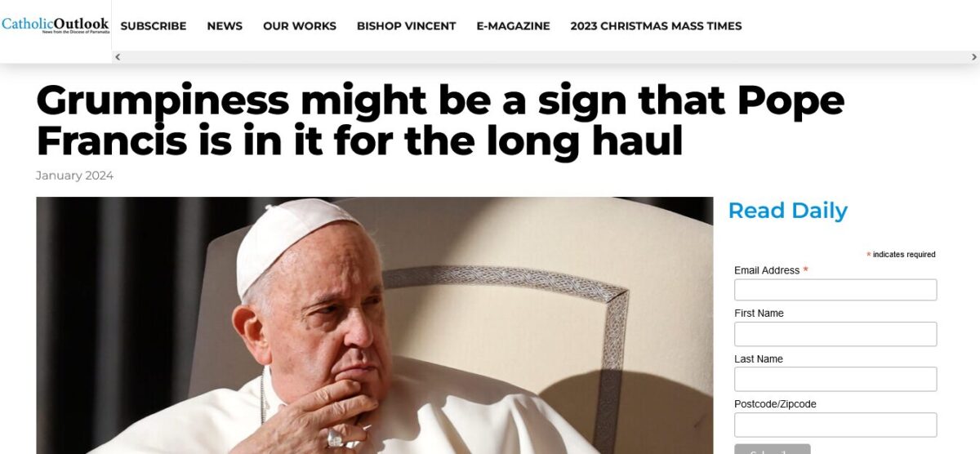Click the Catholic Outlook logo
The height and width of the screenshot is (454, 980).
click(55, 25)
